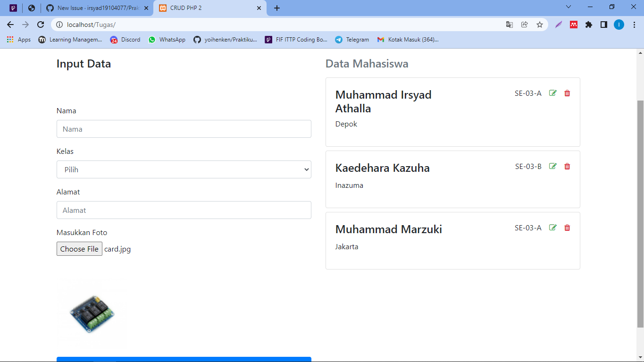Open the Kelas Pilih dropdown
This screenshot has width=644, height=362.
pyautogui.click(x=184, y=169)
